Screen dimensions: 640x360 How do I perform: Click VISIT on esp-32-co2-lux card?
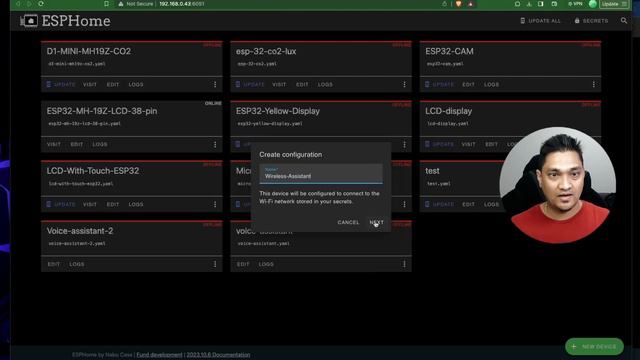279,84
